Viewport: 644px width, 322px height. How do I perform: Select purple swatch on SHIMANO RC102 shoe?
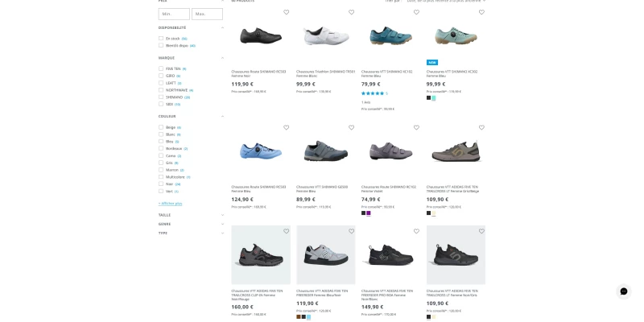point(369,213)
